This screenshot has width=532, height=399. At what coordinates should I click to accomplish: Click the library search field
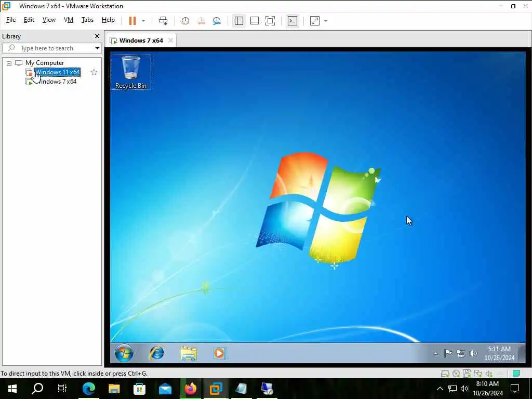tap(47, 48)
